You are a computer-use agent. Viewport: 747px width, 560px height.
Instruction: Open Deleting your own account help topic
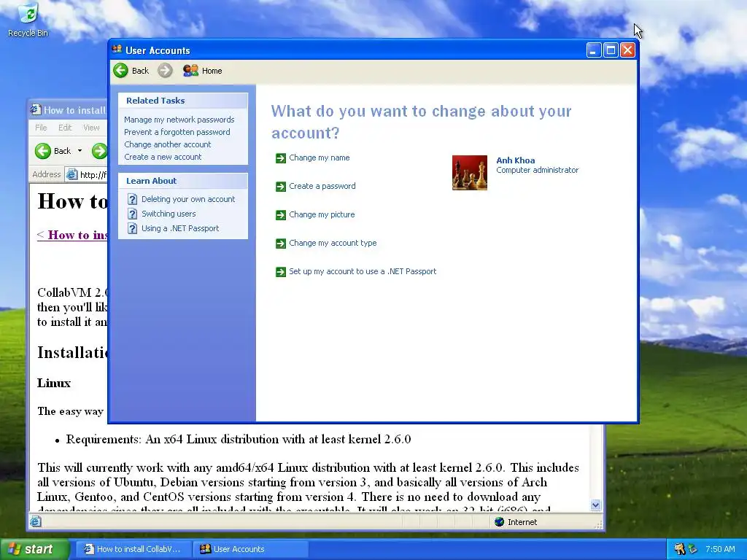coord(187,199)
